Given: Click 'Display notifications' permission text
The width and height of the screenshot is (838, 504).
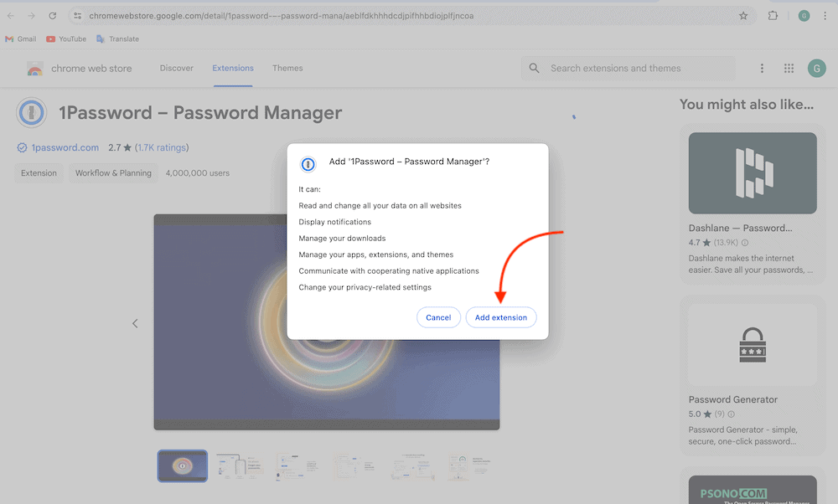Looking at the screenshot, I should coord(334,222).
